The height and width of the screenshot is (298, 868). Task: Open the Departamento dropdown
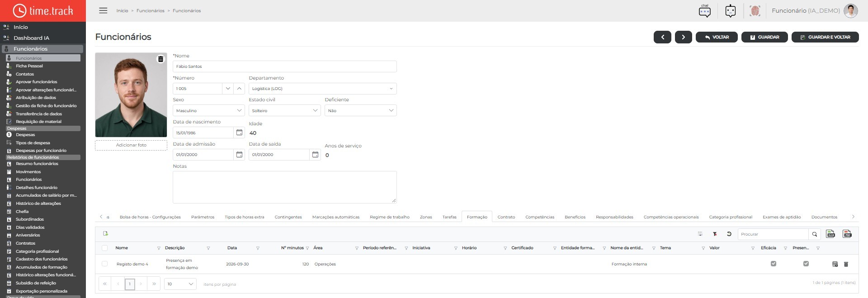323,89
